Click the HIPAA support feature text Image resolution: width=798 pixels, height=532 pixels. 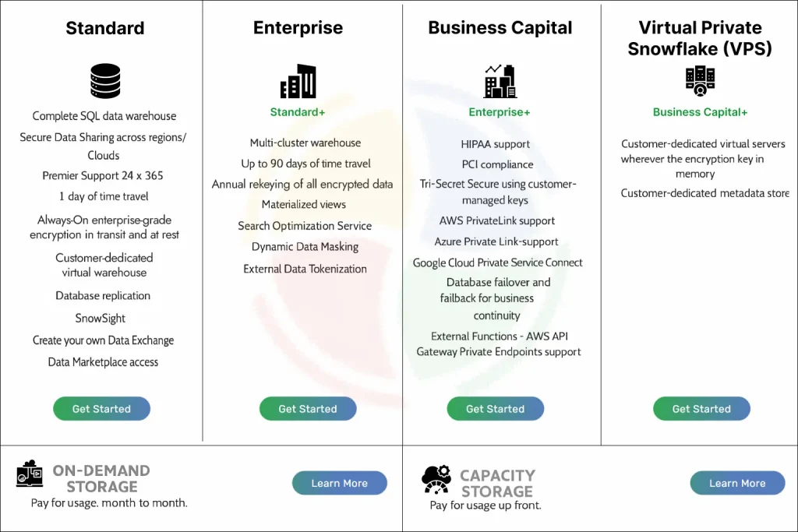(x=495, y=144)
